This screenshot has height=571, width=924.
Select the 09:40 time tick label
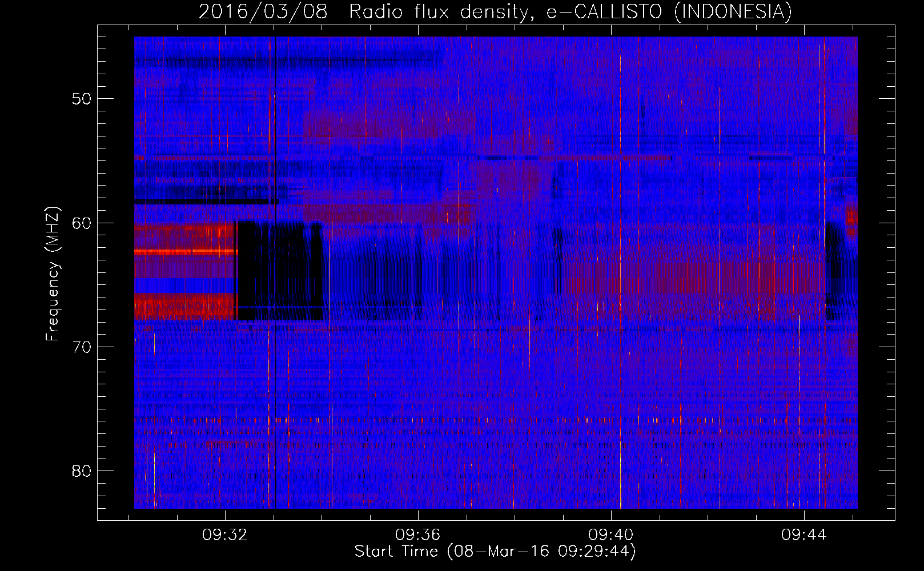[x=611, y=535]
